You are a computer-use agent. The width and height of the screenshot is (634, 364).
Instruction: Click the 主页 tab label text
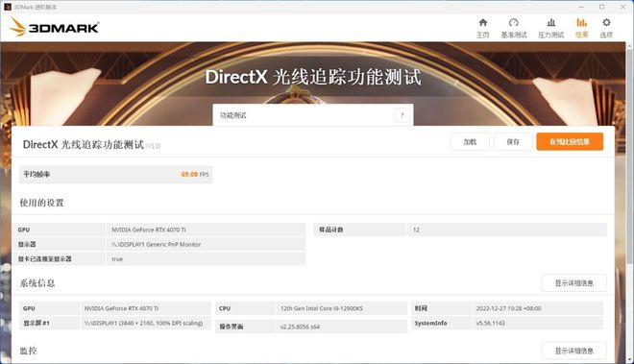[483, 35]
